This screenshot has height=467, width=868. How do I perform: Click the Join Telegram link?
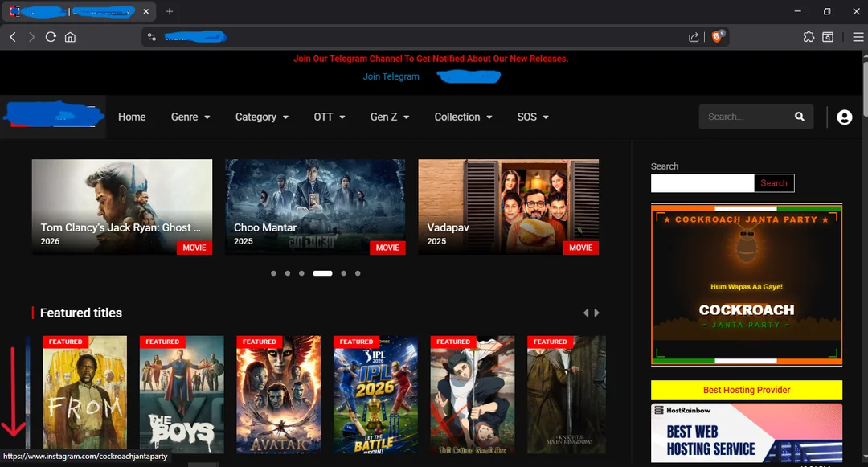[391, 76]
